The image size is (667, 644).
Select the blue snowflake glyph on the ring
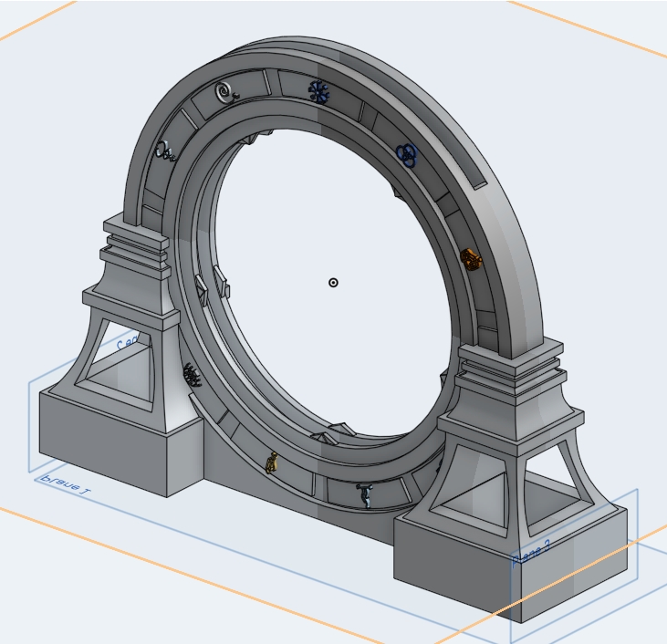pyautogui.click(x=319, y=93)
